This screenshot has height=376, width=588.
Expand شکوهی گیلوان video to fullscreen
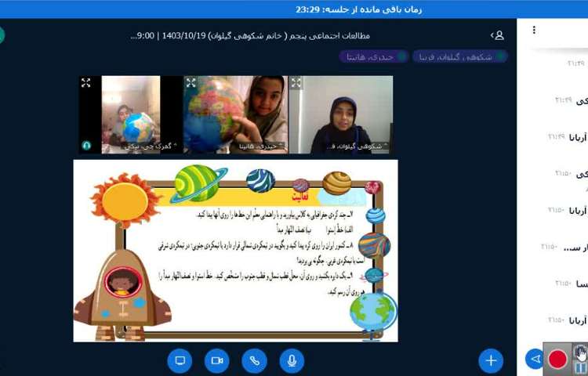(296, 83)
